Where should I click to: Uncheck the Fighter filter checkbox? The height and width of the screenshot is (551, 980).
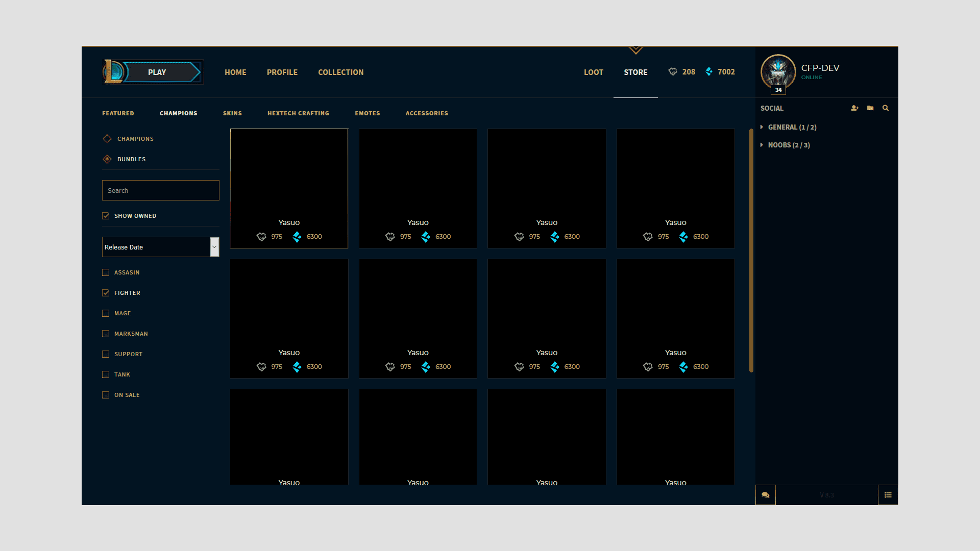106,293
